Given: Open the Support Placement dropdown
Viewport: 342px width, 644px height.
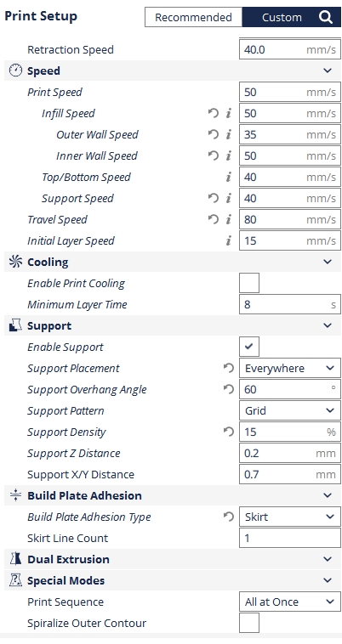Looking at the screenshot, I should [x=290, y=369].
